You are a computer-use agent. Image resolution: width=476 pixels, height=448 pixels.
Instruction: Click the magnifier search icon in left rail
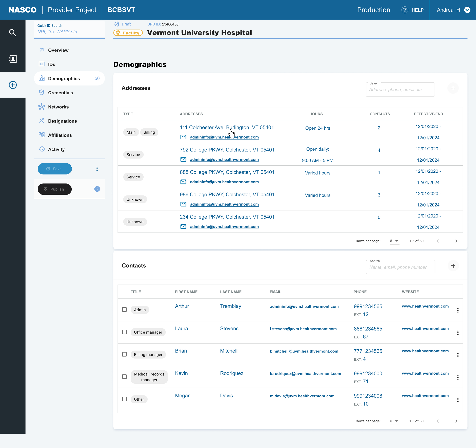12,33
